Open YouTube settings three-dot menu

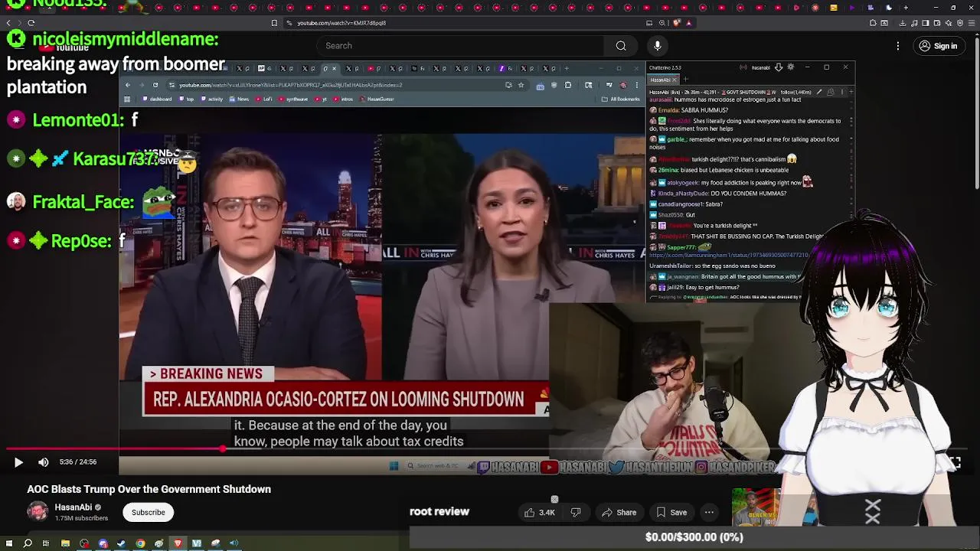[898, 46]
